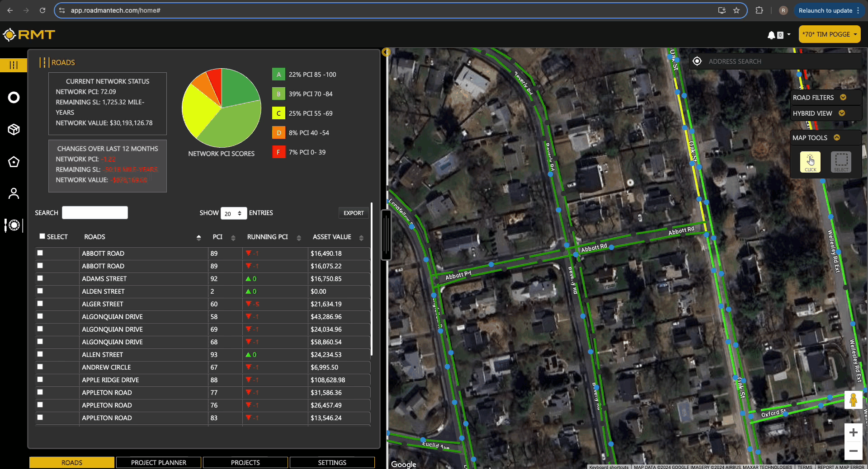Expand the Hybrid View panel
868x469 pixels.
tap(841, 113)
